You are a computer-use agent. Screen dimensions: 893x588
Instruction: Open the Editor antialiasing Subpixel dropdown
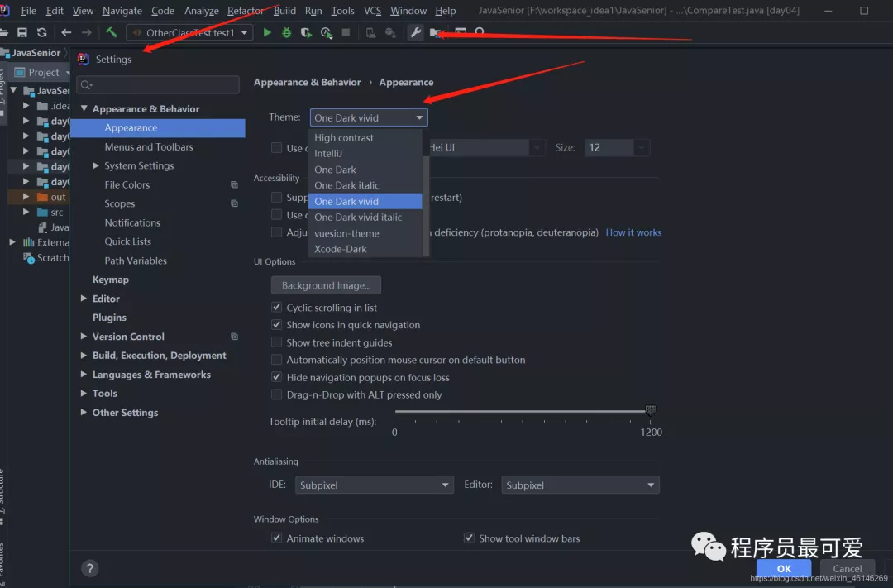tap(580, 485)
